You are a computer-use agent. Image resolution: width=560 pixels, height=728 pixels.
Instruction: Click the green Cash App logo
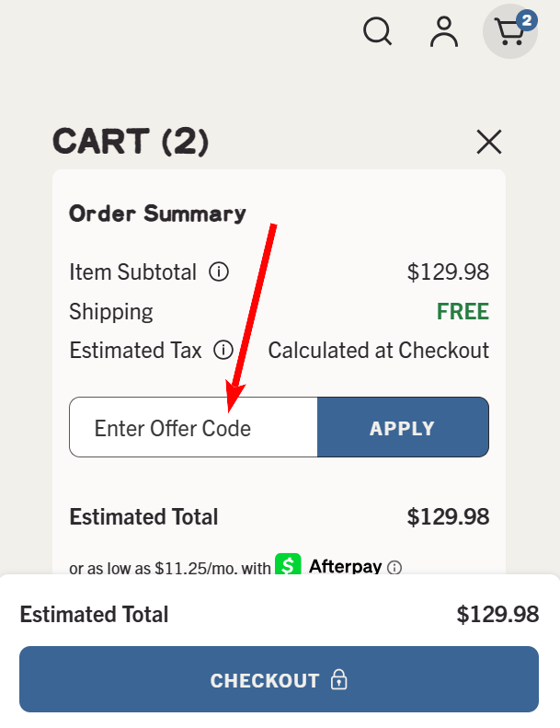click(289, 565)
